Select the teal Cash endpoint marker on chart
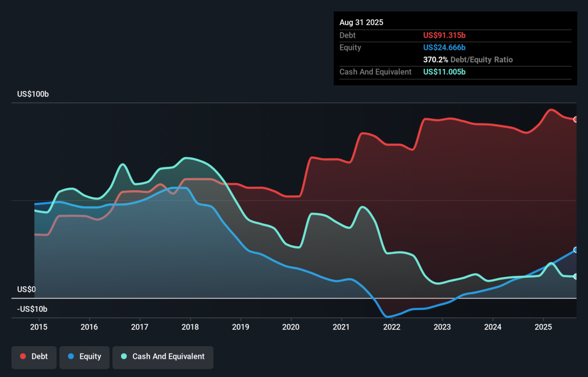The width and height of the screenshot is (588, 377). click(576, 276)
